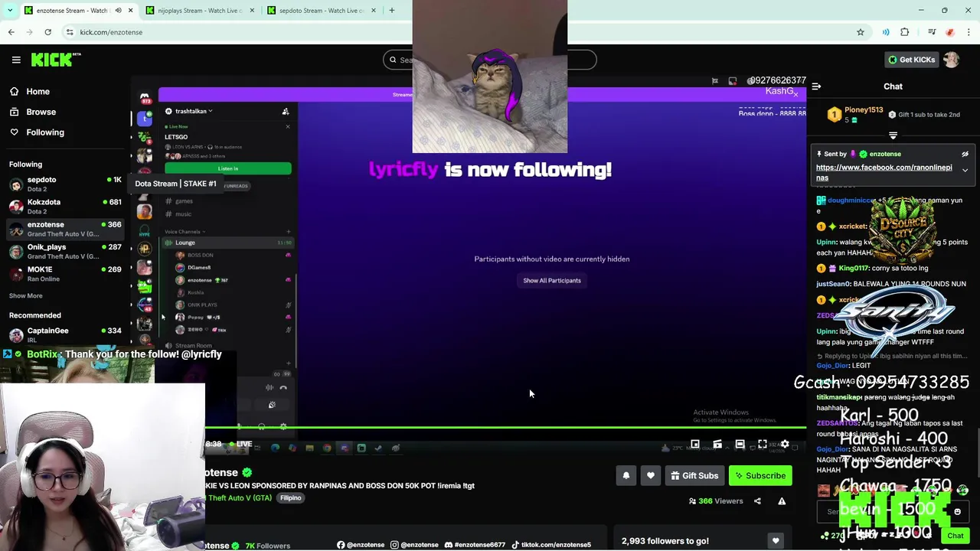
Task: Open browser extensions puzzle icon
Action: [x=905, y=32]
